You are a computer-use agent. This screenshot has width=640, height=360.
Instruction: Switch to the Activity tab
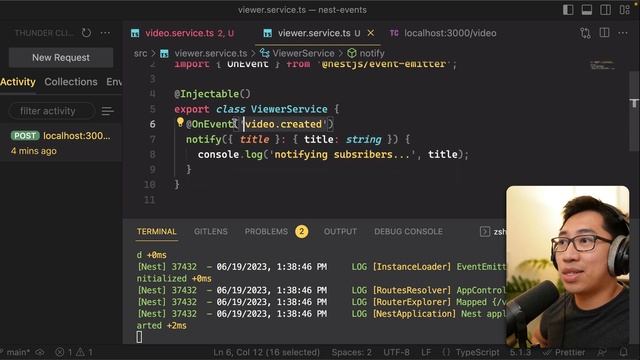pyautogui.click(x=18, y=82)
